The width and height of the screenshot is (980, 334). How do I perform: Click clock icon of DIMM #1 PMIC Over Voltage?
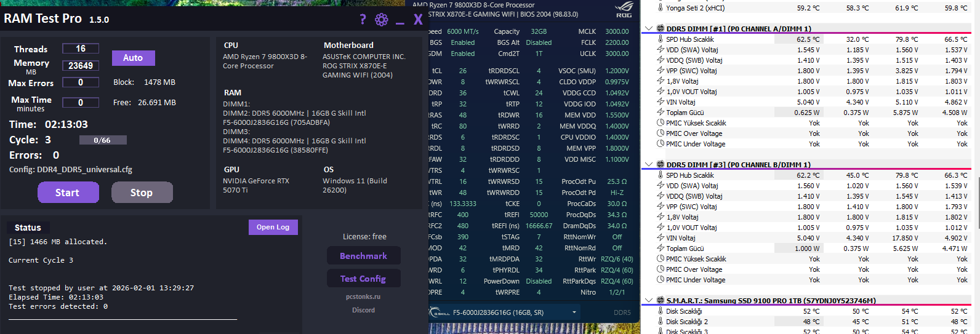click(x=661, y=133)
